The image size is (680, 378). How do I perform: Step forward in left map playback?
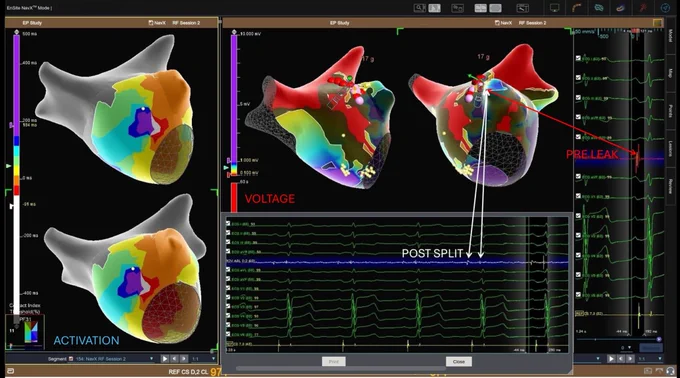[184, 358]
